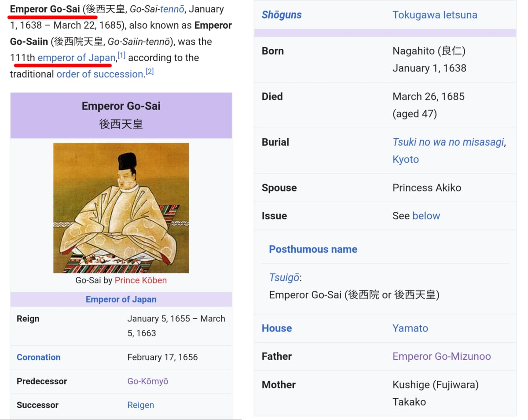Open 'Tsuki no wa no misasagi' link
Image resolution: width=528 pixels, height=420 pixels.
click(448, 142)
